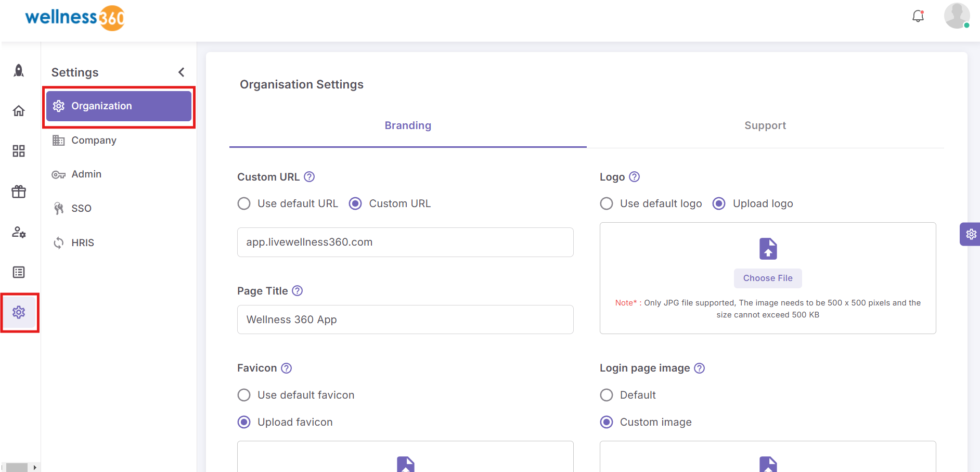The image size is (980, 472).
Task: Show help for Custom URL
Action: tap(309, 177)
